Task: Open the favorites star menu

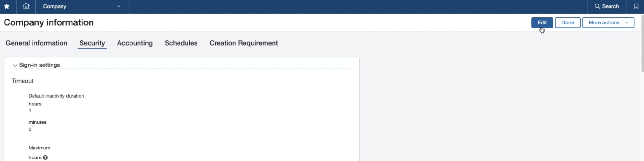Action: pos(7,6)
